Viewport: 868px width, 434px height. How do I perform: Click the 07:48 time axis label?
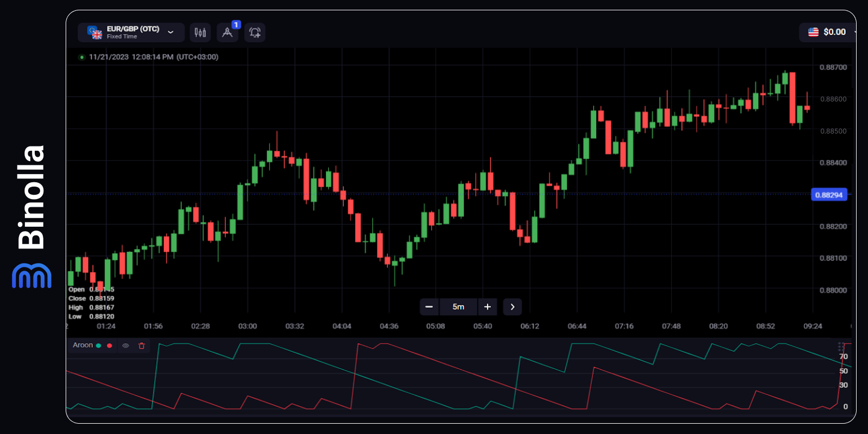click(671, 326)
